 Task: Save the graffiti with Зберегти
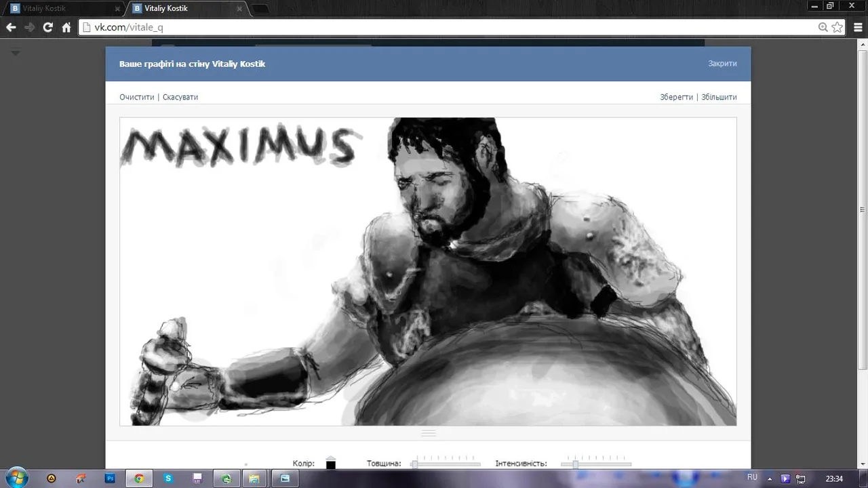coord(676,97)
